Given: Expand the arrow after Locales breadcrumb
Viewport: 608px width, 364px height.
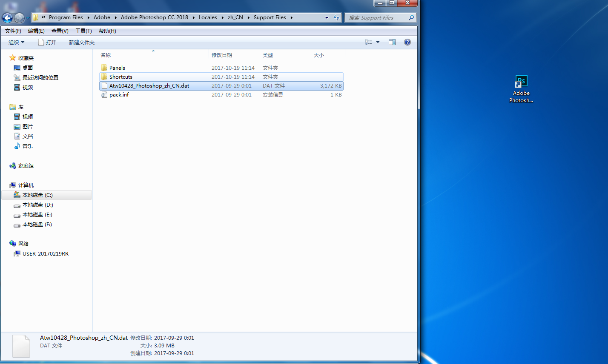Looking at the screenshot, I should pos(222,17).
